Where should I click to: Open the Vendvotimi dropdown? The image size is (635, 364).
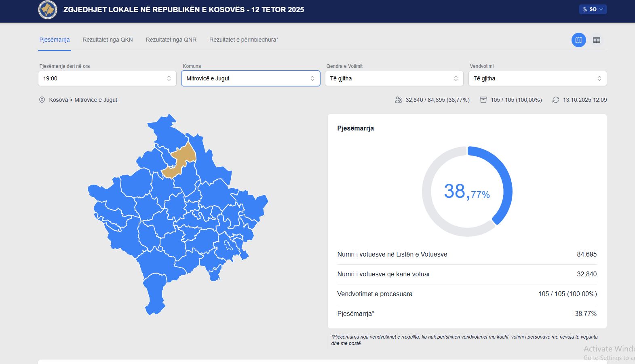pyautogui.click(x=538, y=78)
